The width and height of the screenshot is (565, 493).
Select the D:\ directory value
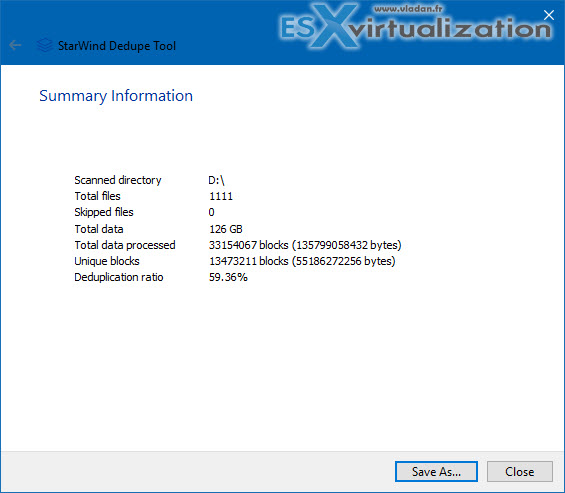[x=216, y=180]
